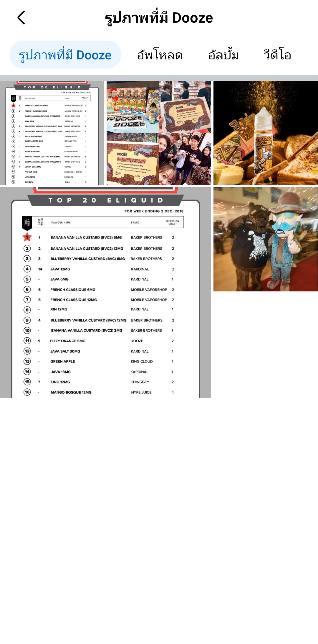Open the mascots photo
The width and height of the screenshot is (318, 644).
click(266, 239)
